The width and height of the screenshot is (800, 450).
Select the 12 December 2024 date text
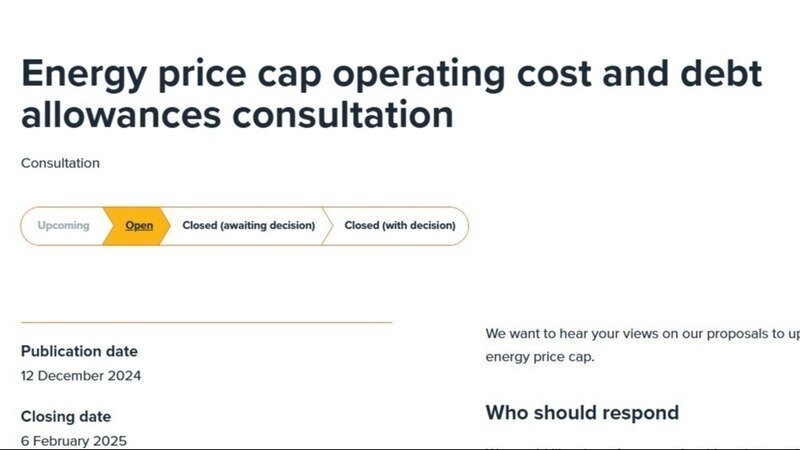pyautogui.click(x=81, y=376)
